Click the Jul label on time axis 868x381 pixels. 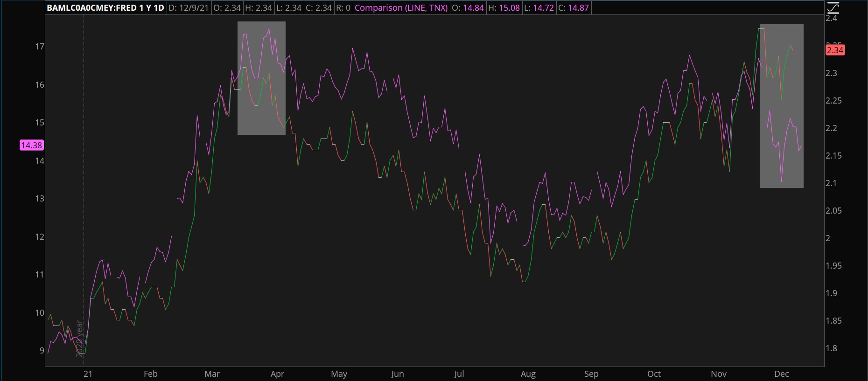[x=459, y=374]
